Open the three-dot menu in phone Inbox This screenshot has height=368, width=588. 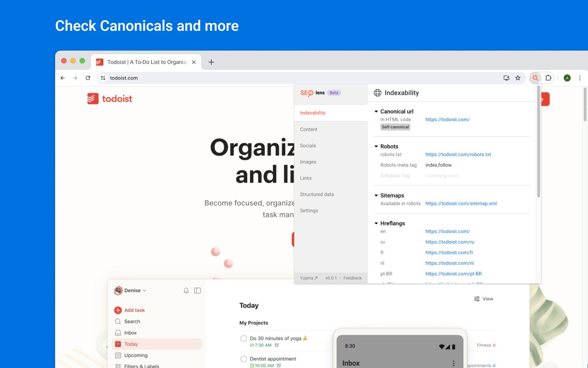tap(454, 363)
